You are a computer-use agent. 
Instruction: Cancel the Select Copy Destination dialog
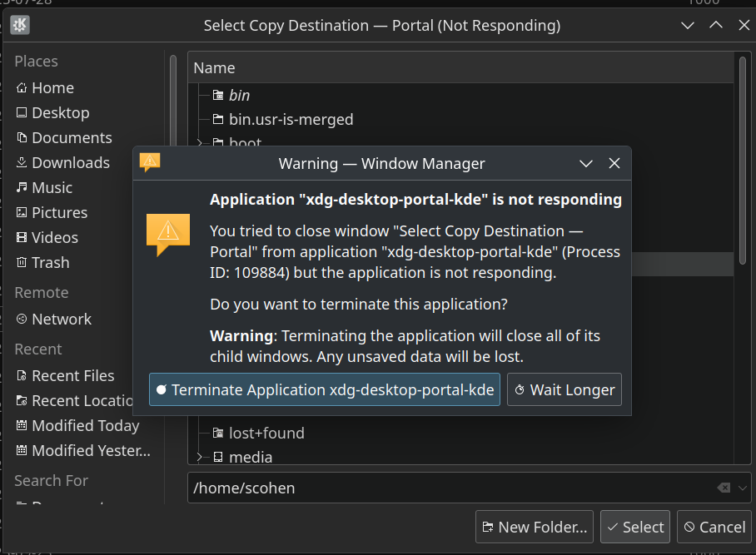click(714, 527)
